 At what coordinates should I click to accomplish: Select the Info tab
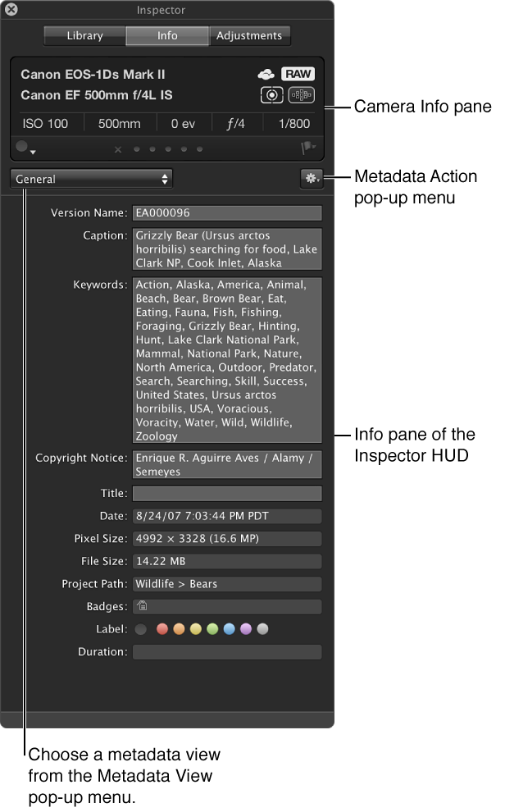167,36
